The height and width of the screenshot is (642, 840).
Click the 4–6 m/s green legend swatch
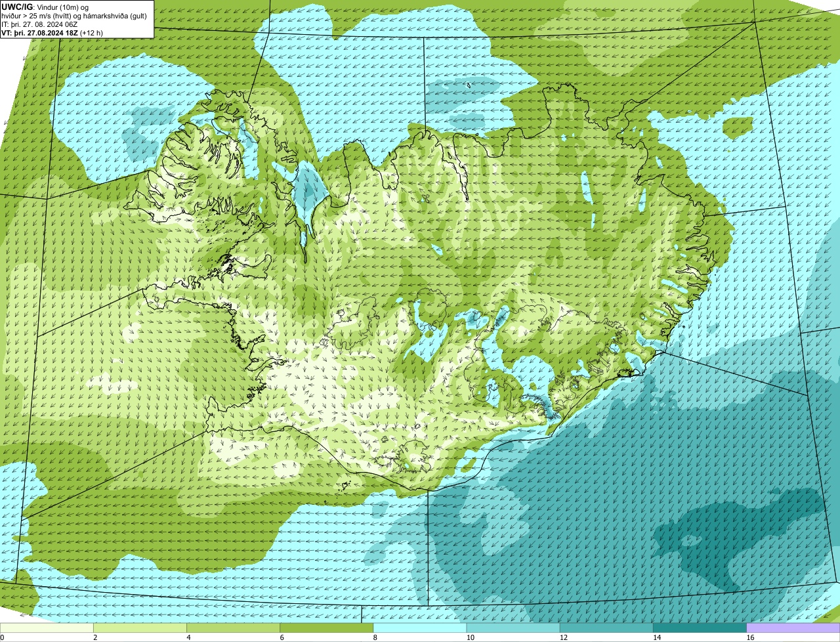[234, 628]
